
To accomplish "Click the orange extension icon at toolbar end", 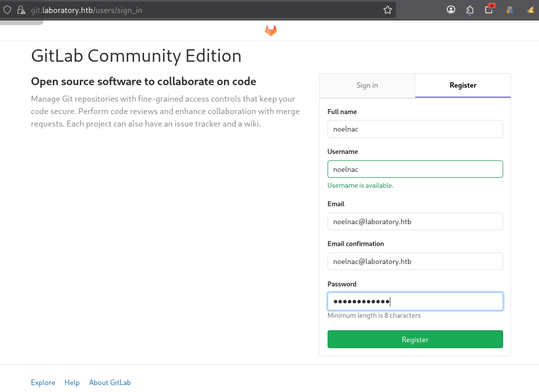I will [531, 10].
